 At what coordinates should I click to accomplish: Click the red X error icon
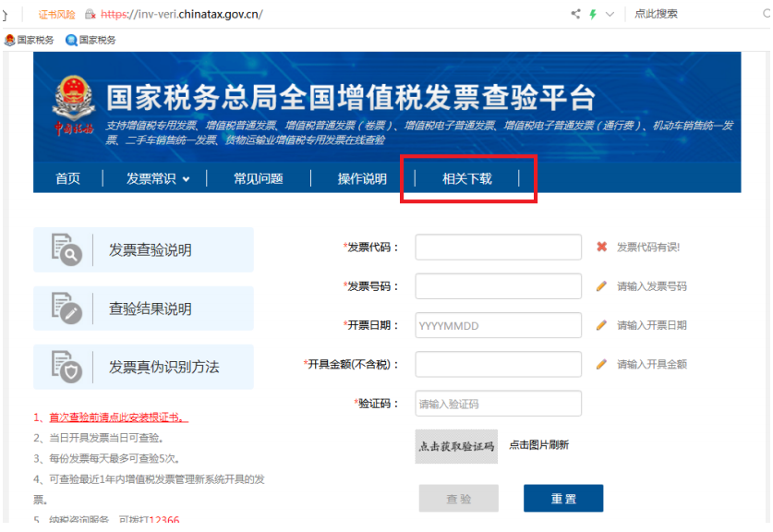coord(601,247)
